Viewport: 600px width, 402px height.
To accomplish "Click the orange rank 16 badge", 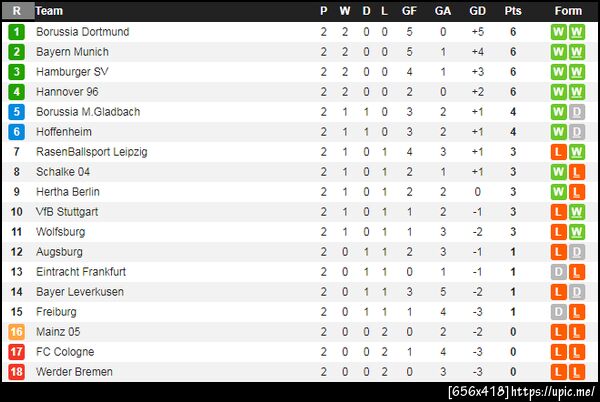I will coord(16,332).
